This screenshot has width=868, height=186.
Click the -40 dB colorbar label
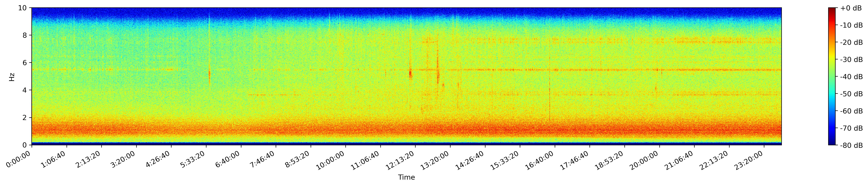(x=851, y=77)
